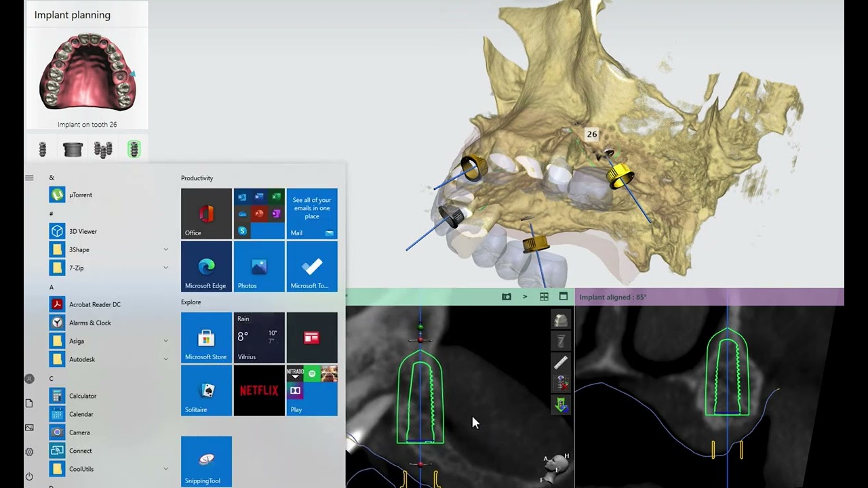The image size is (868, 488).
Task: Open Alarms & Clock app
Action: pyautogui.click(x=108, y=323)
